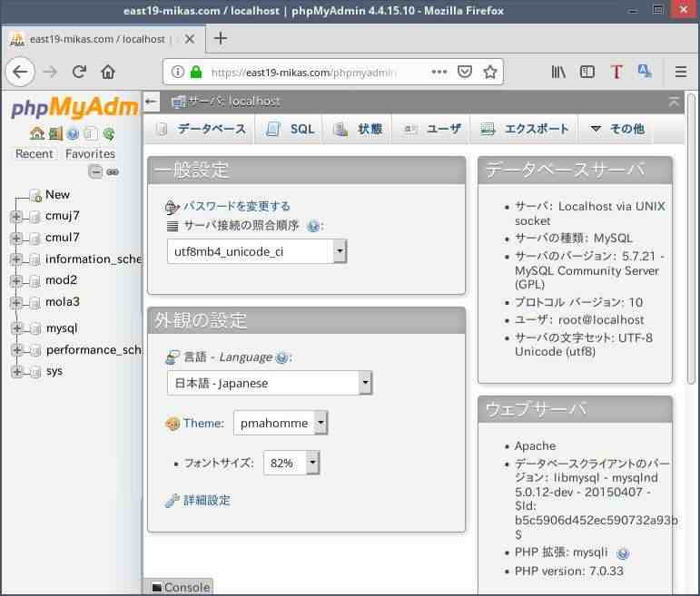Screen dimensions: 700x596
Task: Reload the current page
Action: (x=80, y=72)
